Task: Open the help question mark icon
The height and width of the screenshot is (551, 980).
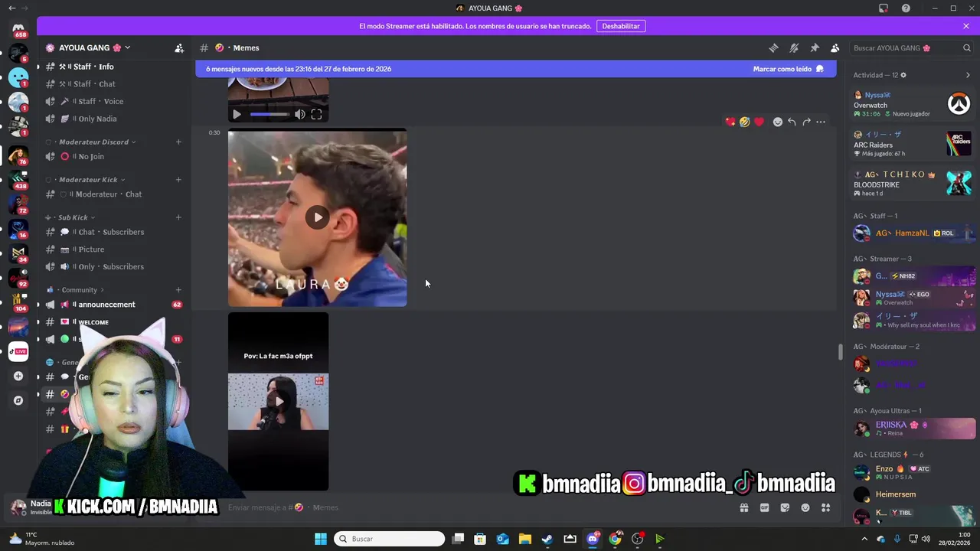Action: pos(906,8)
